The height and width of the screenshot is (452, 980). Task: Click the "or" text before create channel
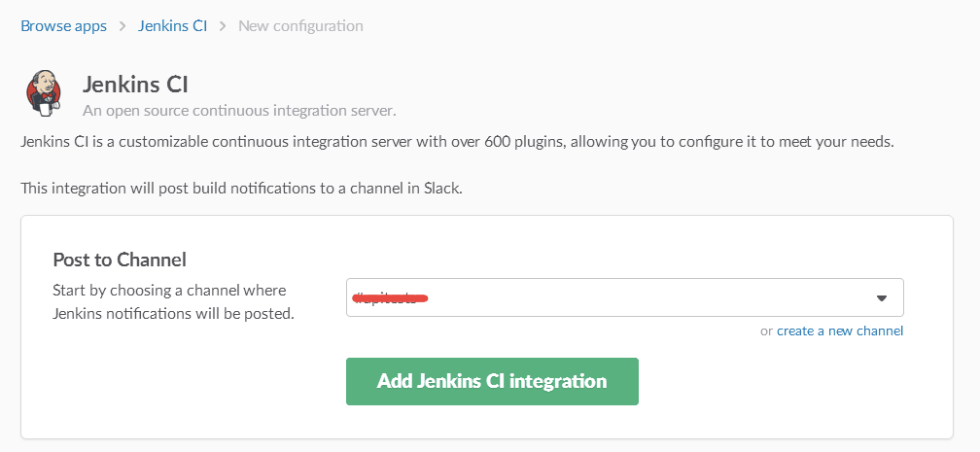pos(766,330)
